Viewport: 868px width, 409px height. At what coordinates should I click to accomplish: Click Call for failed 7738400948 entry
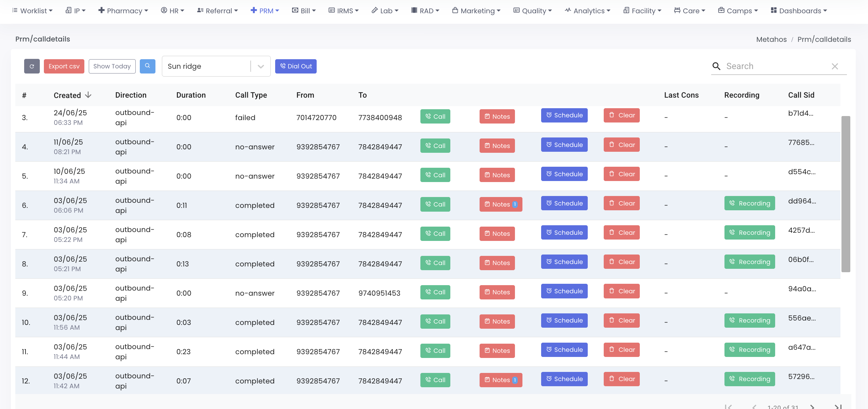[435, 116]
